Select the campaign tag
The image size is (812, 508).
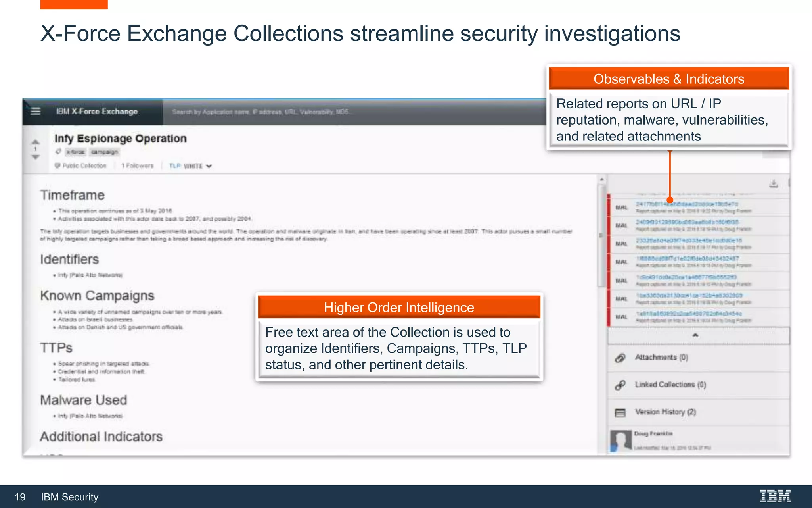(x=104, y=152)
